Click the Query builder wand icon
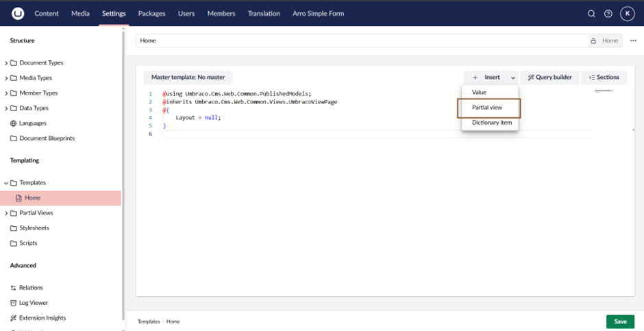This screenshot has height=331, width=644. (x=531, y=77)
